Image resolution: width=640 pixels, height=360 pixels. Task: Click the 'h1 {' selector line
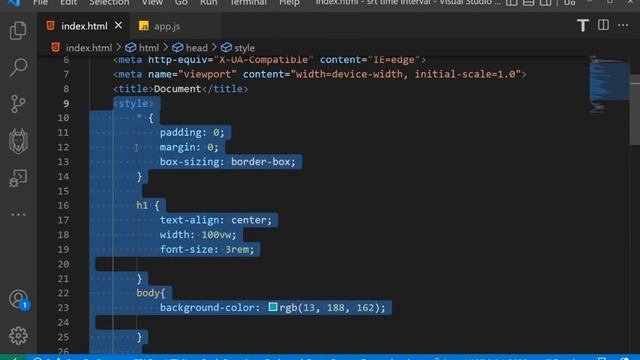(148, 205)
